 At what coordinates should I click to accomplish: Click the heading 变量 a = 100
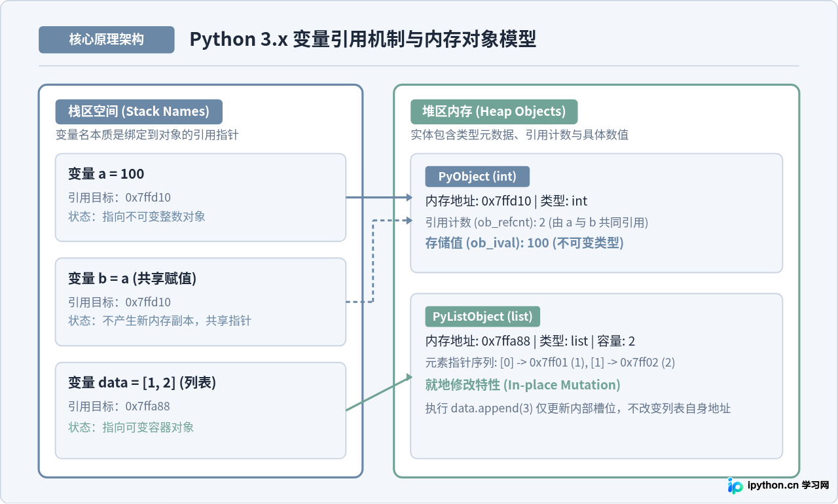[x=106, y=173]
